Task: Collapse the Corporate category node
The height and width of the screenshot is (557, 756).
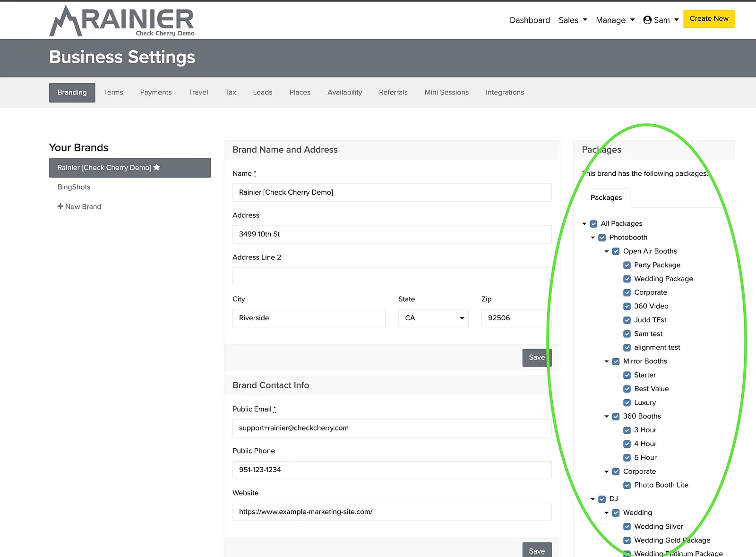Action: [607, 471]
